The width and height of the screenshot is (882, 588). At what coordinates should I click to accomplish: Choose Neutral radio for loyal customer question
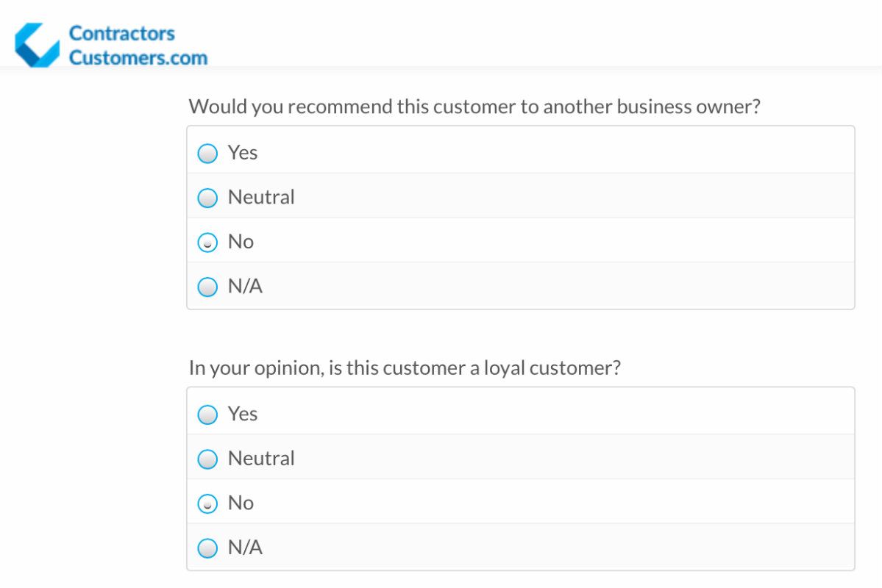click(x=208, y=459)
